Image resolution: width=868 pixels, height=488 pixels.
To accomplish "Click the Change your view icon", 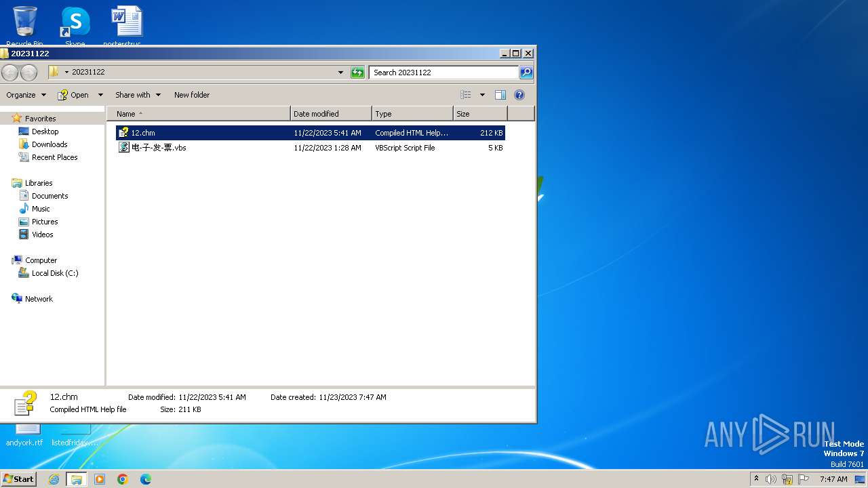I will [x=466, y=95].
